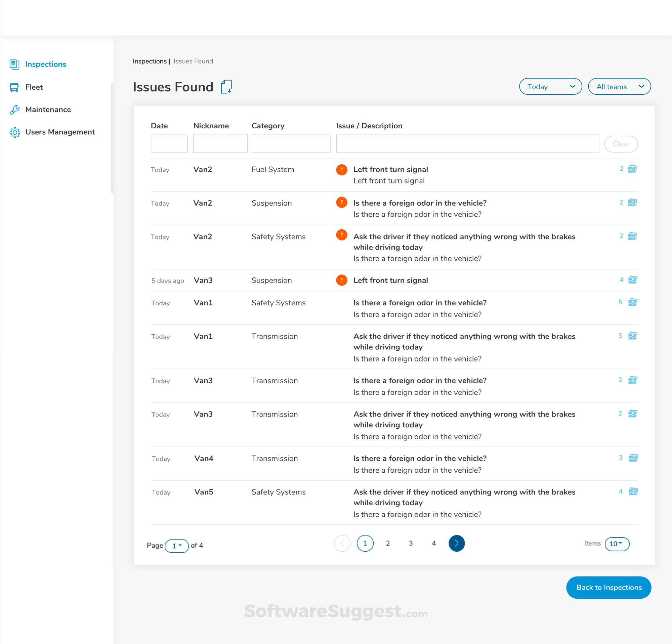This screenshot has height=644, width=672.
Task: Click the Maintenance wrench icon
Action: pos(14,110)
